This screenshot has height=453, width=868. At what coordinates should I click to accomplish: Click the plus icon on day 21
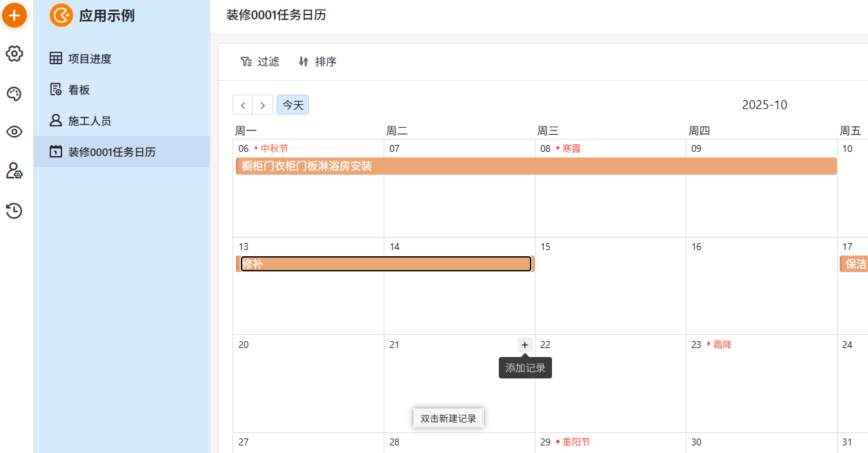[x=524, y=345]
